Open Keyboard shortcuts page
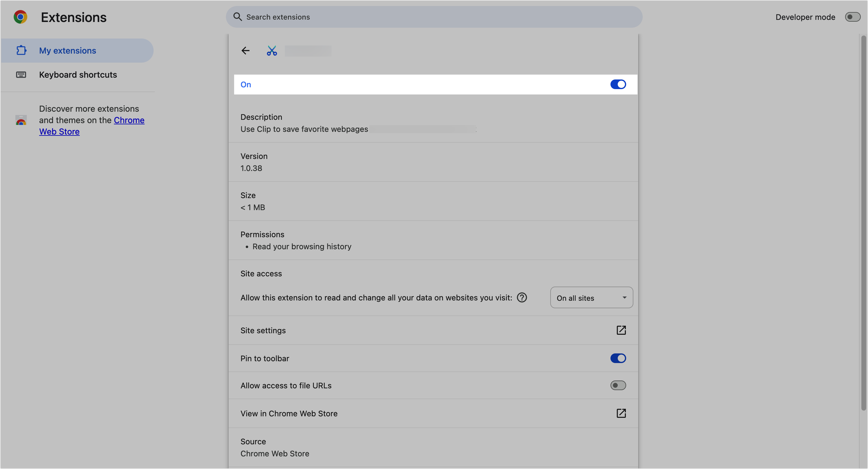The height and width of the screenshot is (469, 868). 78,74
